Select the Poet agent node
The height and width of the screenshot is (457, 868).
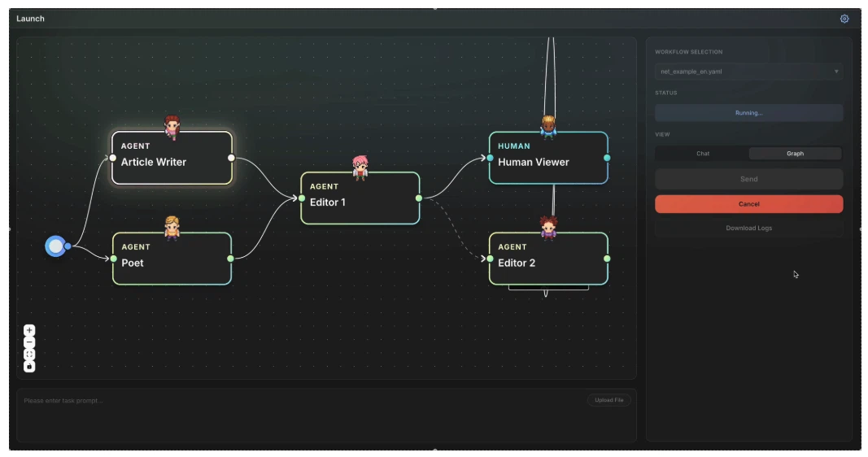click(172, 259)
